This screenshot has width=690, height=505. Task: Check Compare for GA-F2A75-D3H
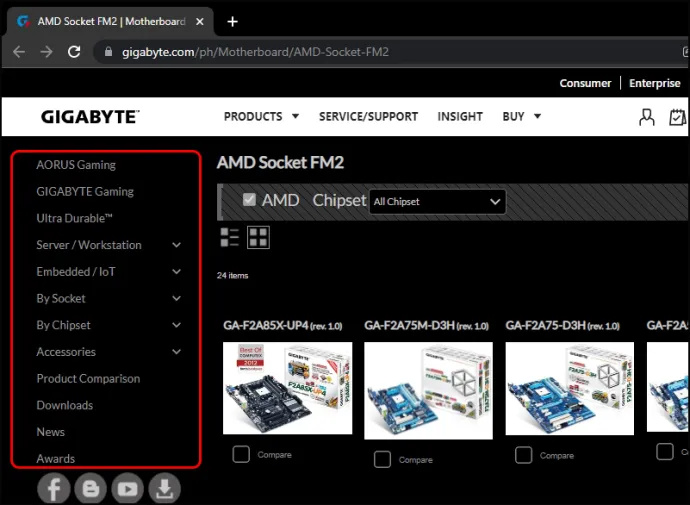coord(524,455)
